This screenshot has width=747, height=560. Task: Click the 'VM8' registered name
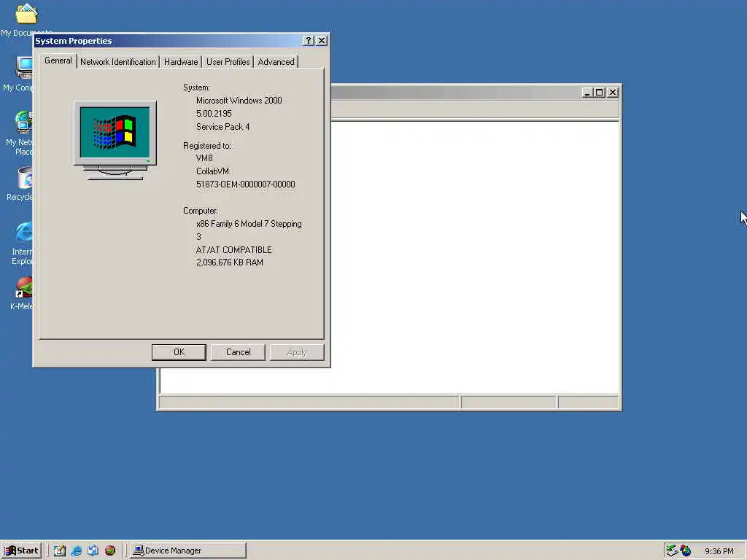click(x=204, y=158)
